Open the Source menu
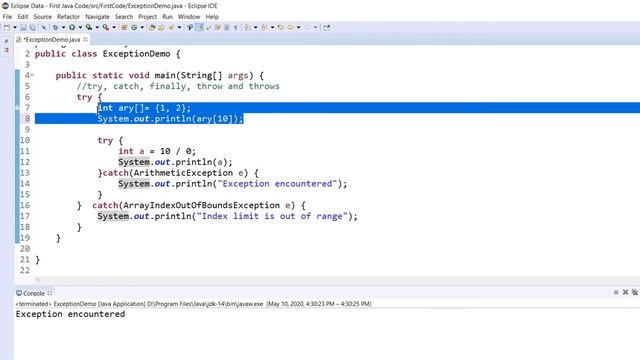640x360 pixels. pos(42,17)
